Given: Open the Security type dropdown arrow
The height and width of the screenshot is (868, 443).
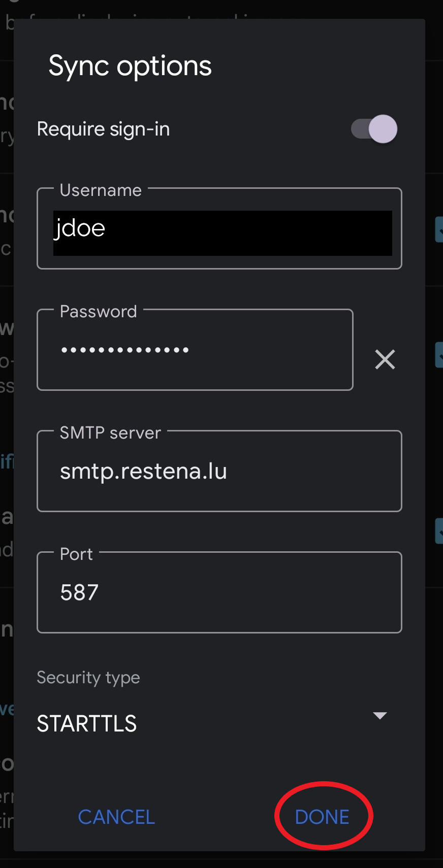Looking at the screenshot, I should 380,715.
